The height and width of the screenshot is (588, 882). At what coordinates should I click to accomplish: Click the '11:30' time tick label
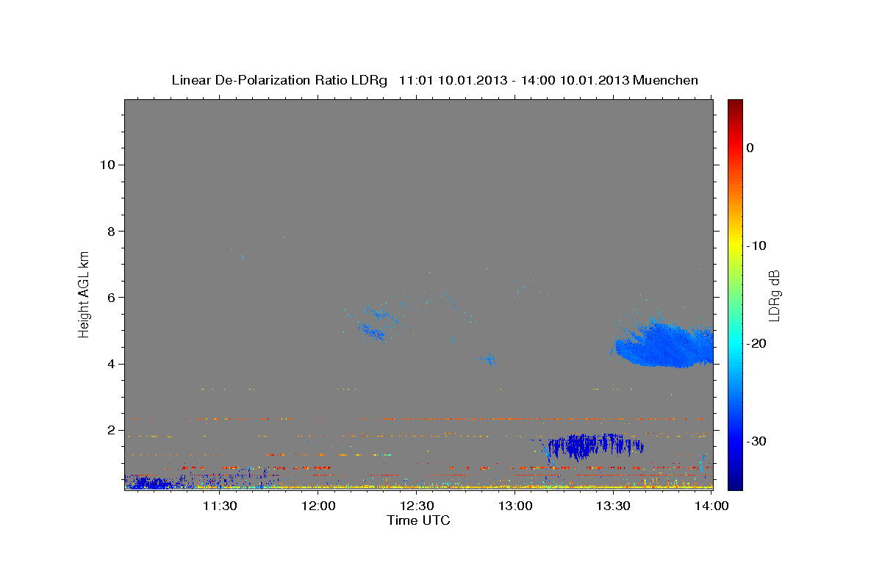tap(219, 506)
